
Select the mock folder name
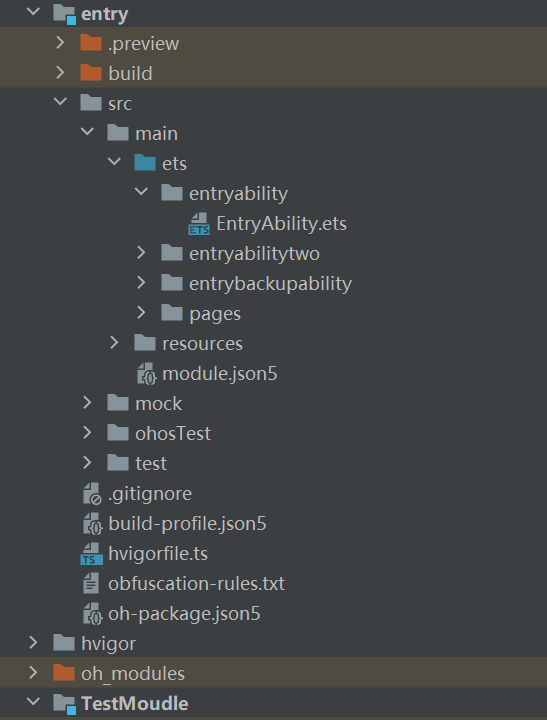point(158,404)
